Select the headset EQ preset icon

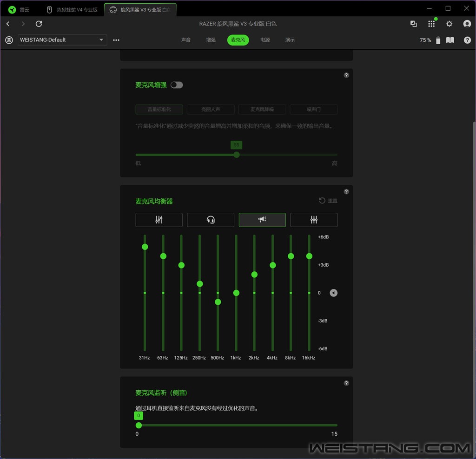tap(211, 220)
